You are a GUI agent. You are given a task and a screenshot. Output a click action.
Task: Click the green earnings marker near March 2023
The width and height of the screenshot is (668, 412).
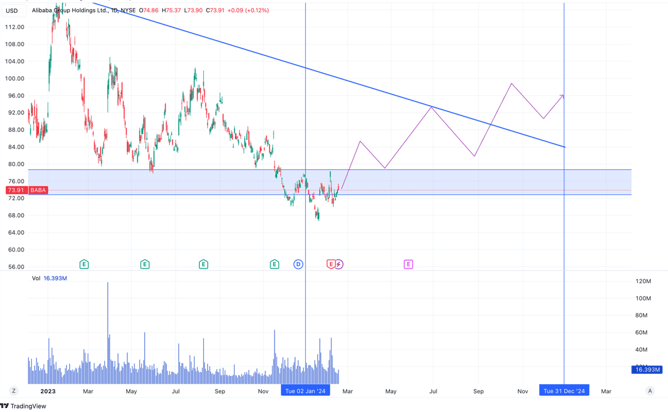(x=84, y=264)
